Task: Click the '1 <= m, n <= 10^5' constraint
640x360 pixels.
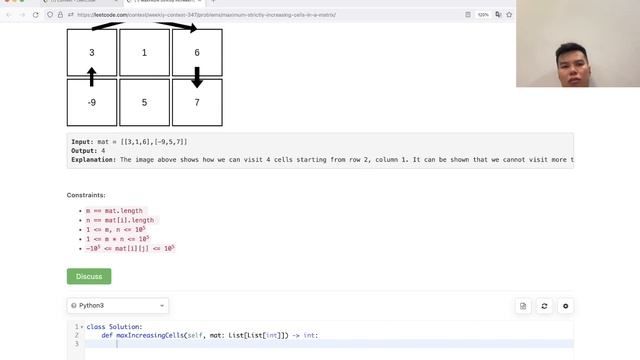Action: click(x=116, y=230)
